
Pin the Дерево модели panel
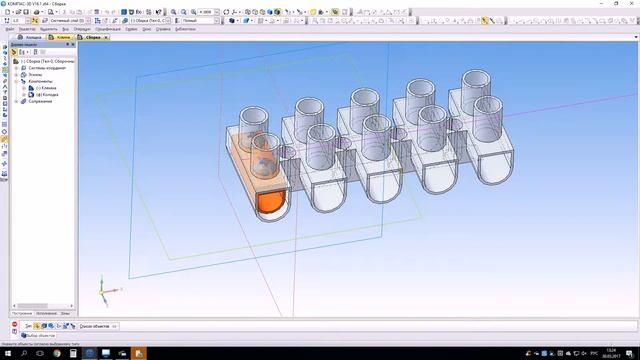[x=68, y=44]
